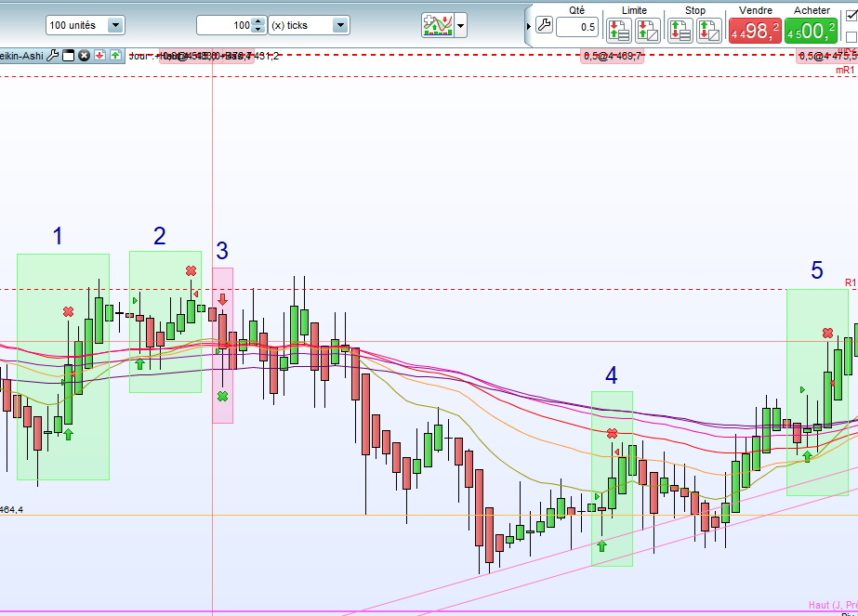858x616 pixels.
Task: Click the red Vendre price button
Action: coord(755,31)
